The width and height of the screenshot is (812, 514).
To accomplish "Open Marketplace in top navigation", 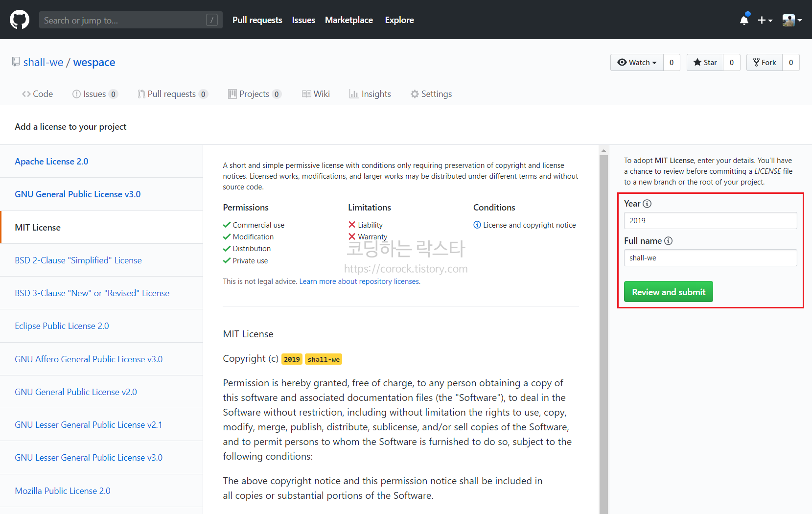I will [x=349, y=20].
